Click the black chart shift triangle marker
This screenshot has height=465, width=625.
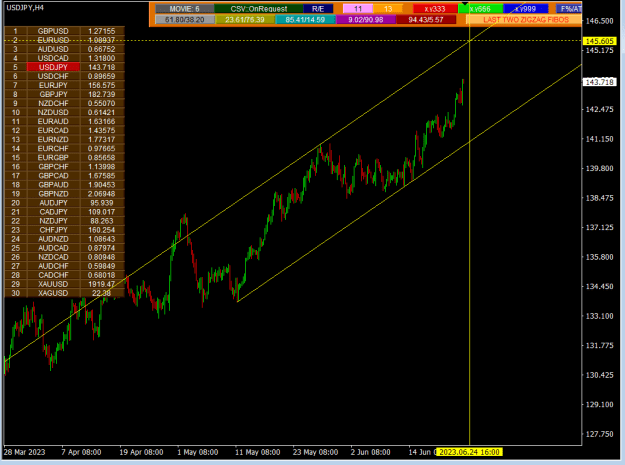coord(465,4)
